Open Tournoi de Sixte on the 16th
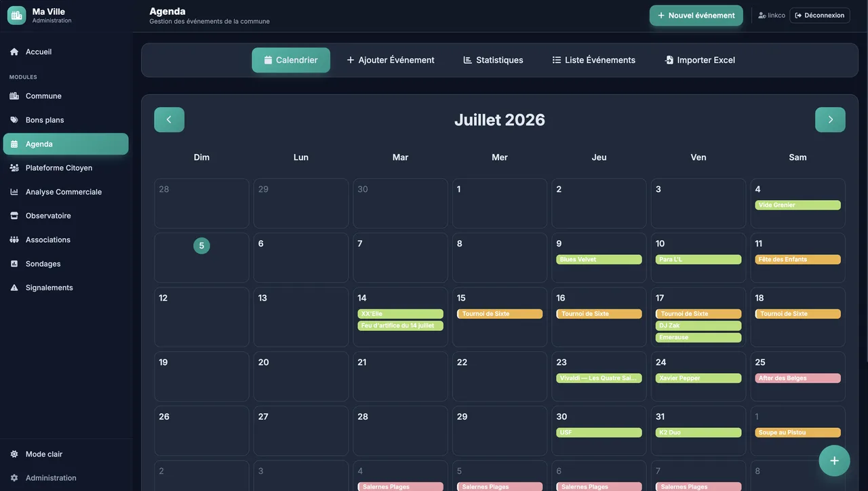868x491 pixels. 599,314
